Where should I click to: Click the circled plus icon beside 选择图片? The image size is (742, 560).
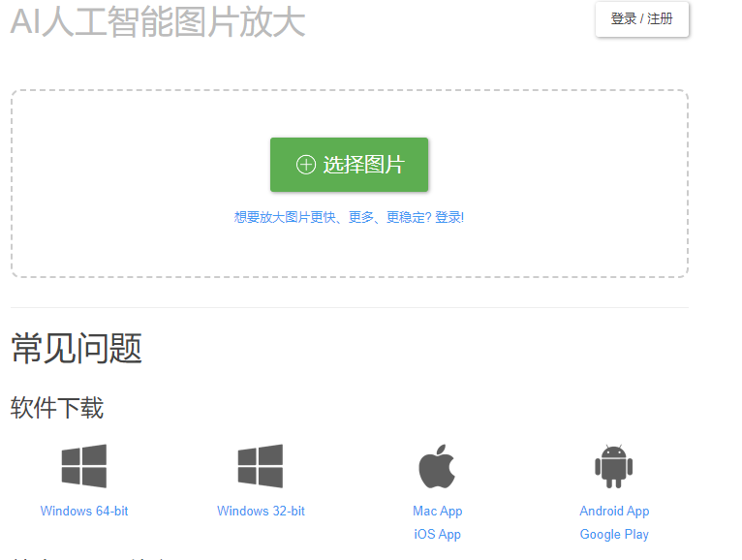point(305,165)
